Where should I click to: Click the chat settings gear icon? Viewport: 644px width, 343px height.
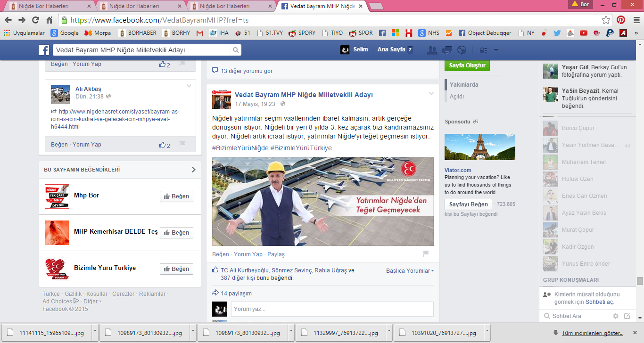tap(615, 316)
